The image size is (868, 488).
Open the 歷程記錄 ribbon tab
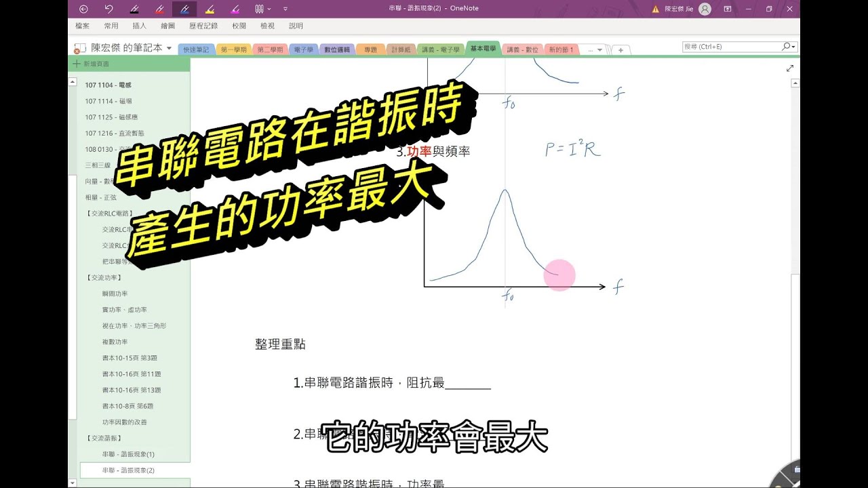point(203,26)
